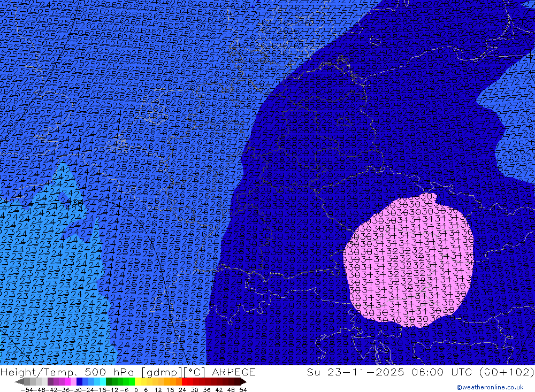Select the dark purple legend swatch near -42

(x=50, y=382)
